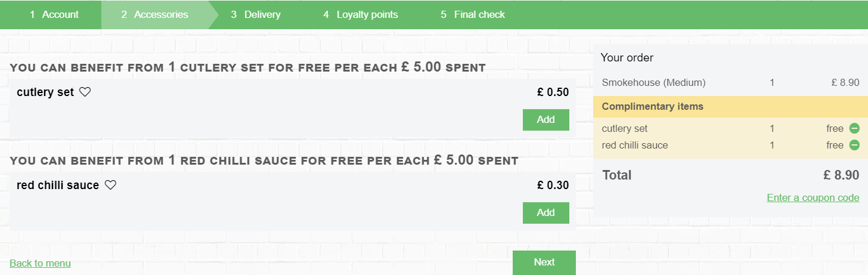Favorite the cutlery set with heart icon
This screenshot has height=275, width=868.
tap(85, 92)
